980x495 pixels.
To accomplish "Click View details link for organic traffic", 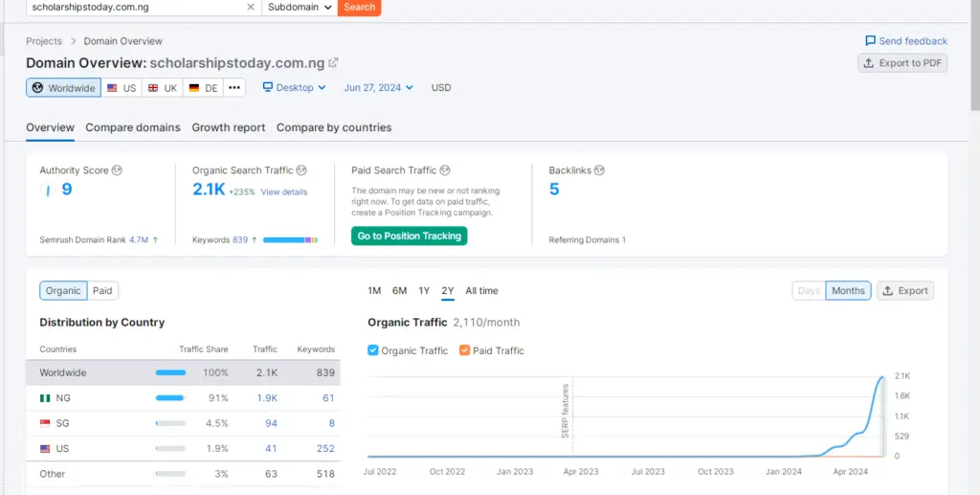I will click(x=284, y=191).
